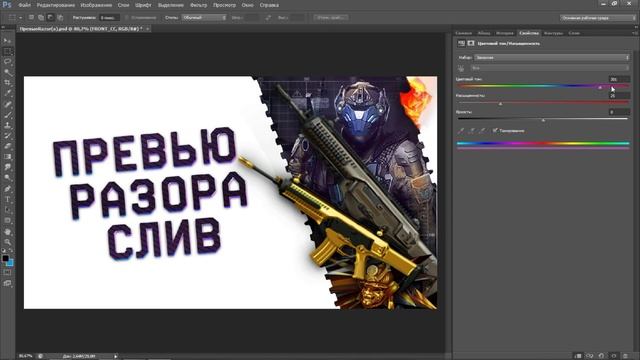Open the tool preset picker arrow

pos(20,18)
